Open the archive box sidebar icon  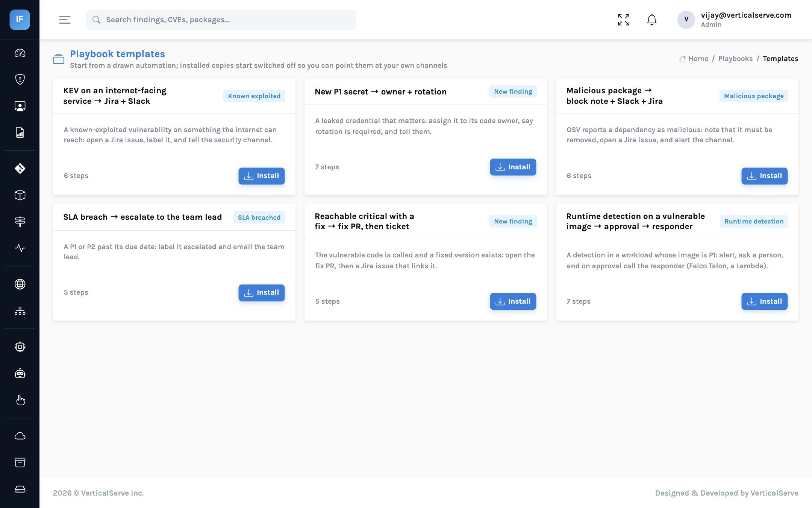click(20, 462)
